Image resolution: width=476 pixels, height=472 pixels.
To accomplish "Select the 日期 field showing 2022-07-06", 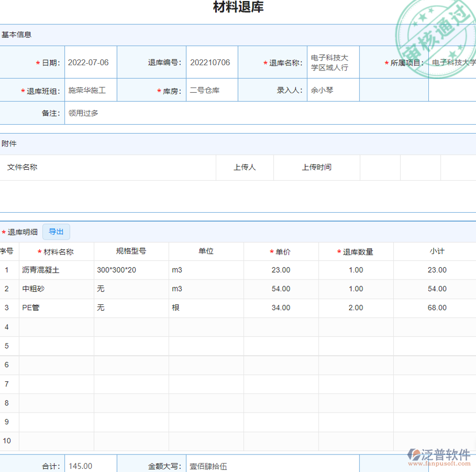I will coord(90,63).
